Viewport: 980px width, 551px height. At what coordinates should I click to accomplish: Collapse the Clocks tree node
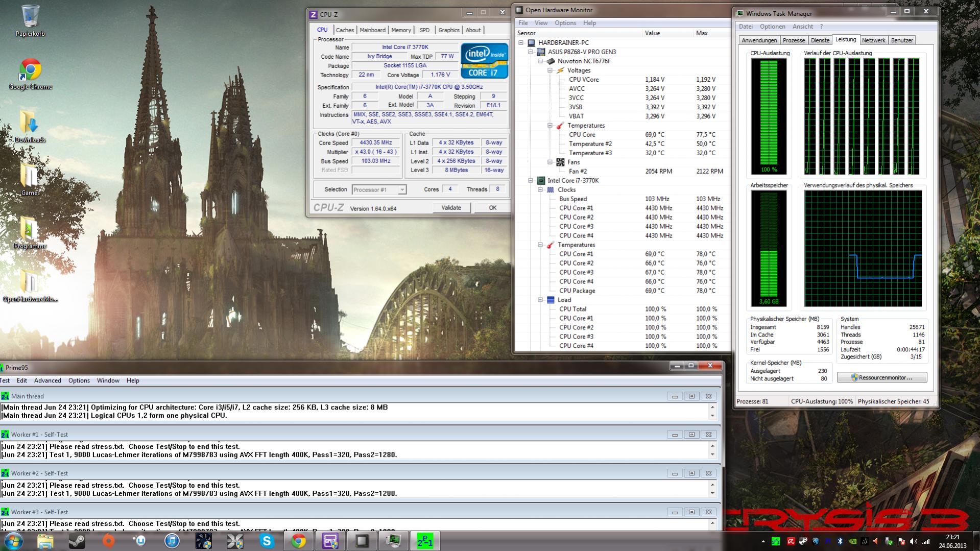click(x=540, y=190)
